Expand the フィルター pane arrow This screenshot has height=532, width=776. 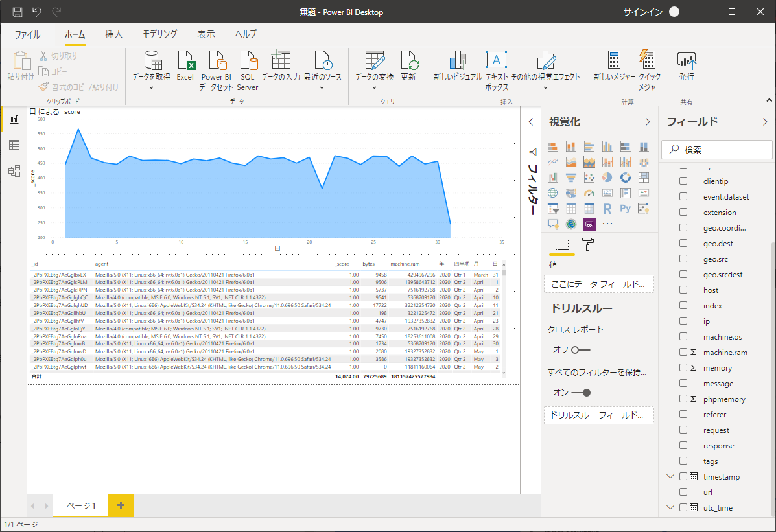point(531,122)
